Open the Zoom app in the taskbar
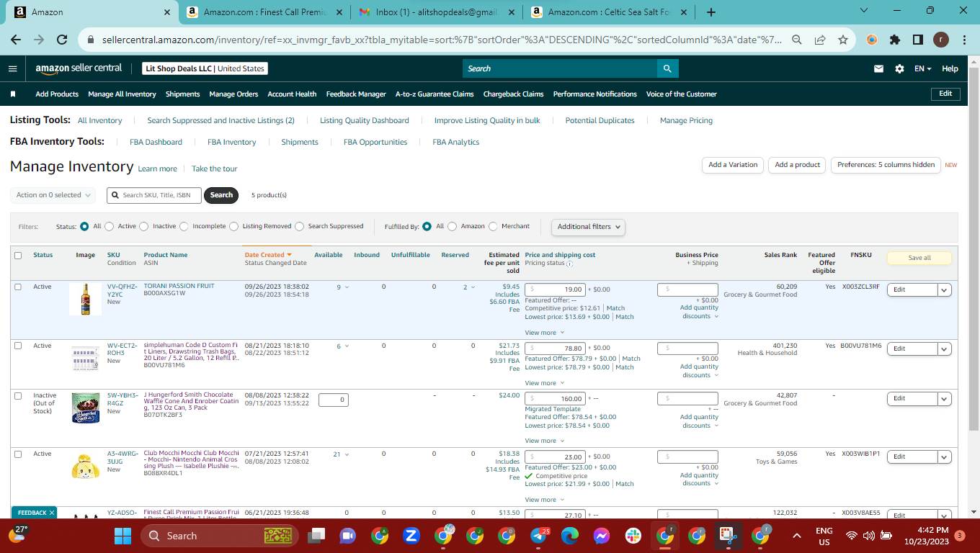Image resolution: width=980 pixels, height=553 pixels. [x=411, y=536]
